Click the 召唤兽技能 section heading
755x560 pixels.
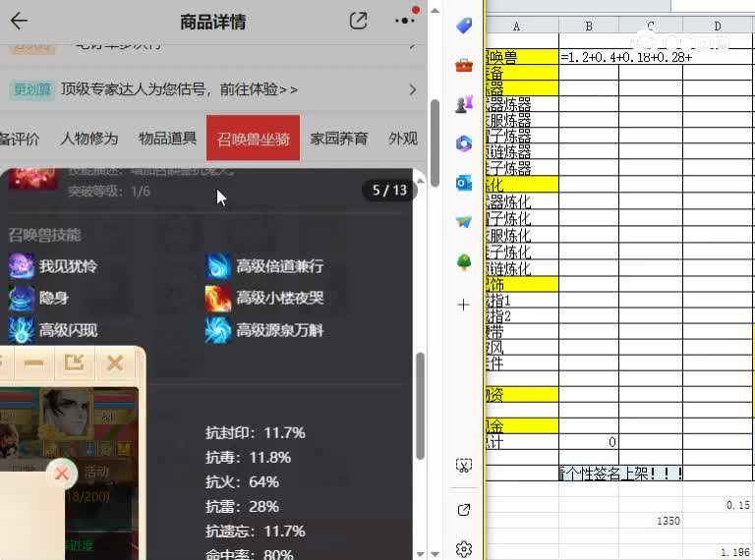(x=45, y=235)
